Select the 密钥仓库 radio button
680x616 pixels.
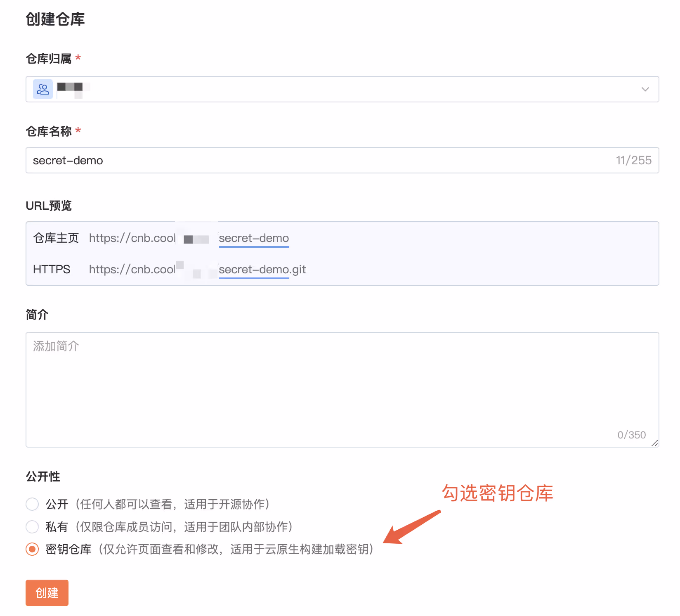click(32, 549)
